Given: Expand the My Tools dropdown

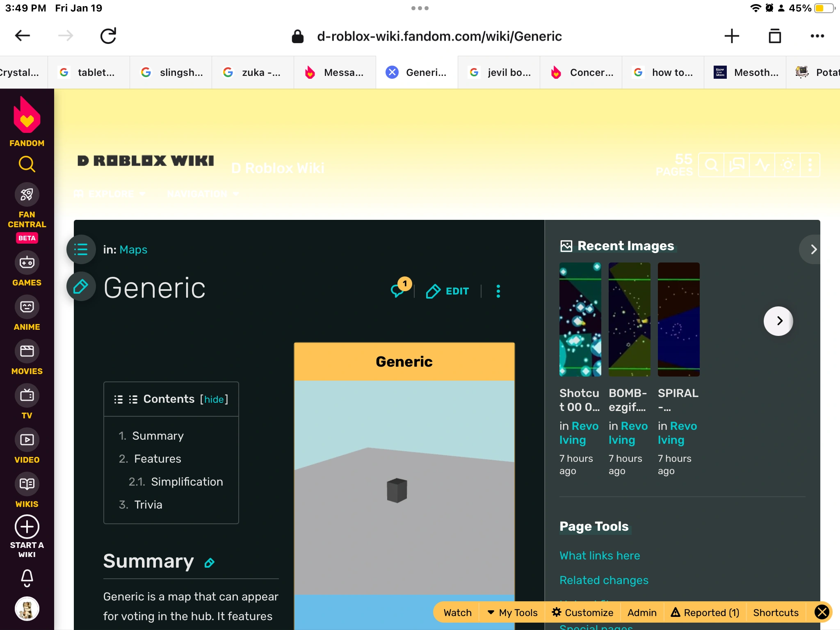Looking at the screenshot, I should pos(512,612).
